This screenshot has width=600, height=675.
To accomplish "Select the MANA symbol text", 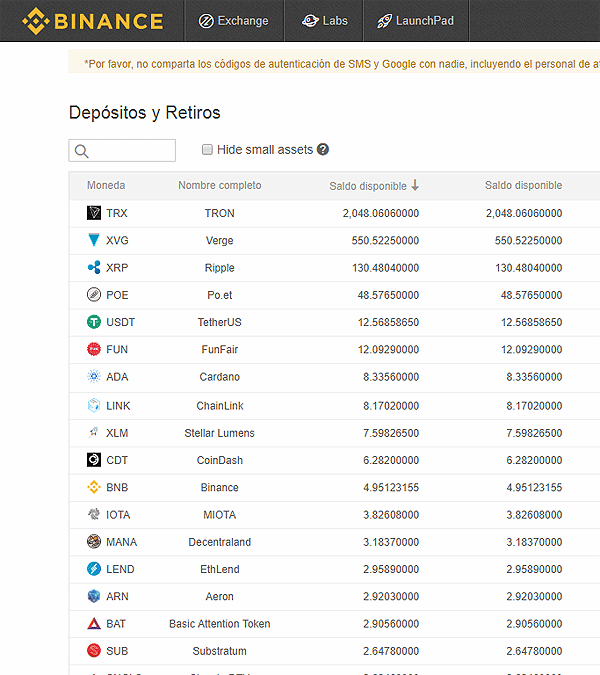I will tap(121, 542).
